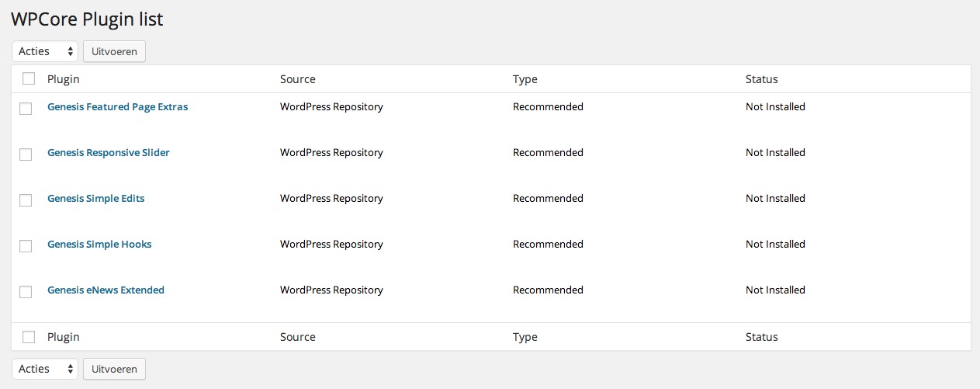Viewport: 980px width, 389px height.
Task: Open the bottom Acties bulk actions dropdown
Action: [45, 369]
